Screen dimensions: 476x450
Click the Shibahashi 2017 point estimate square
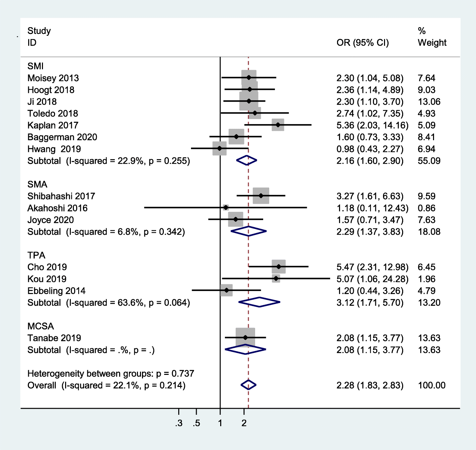(x=261, y=195)
